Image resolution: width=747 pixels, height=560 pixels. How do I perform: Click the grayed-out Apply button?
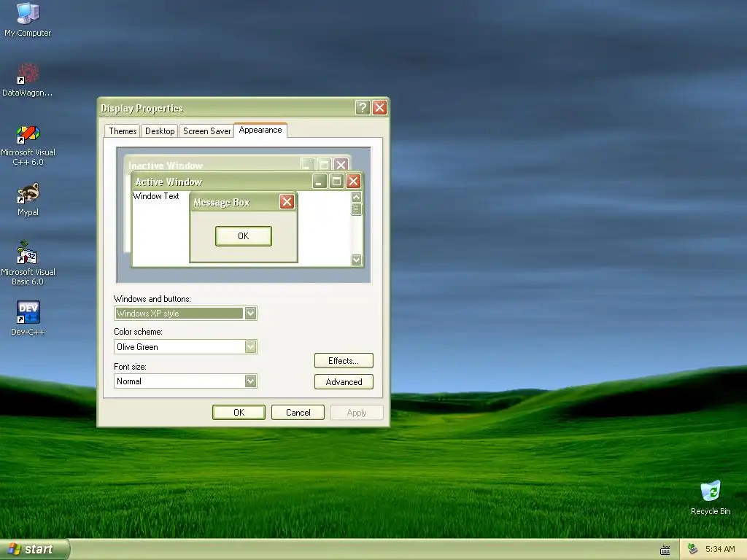(357, 413)
